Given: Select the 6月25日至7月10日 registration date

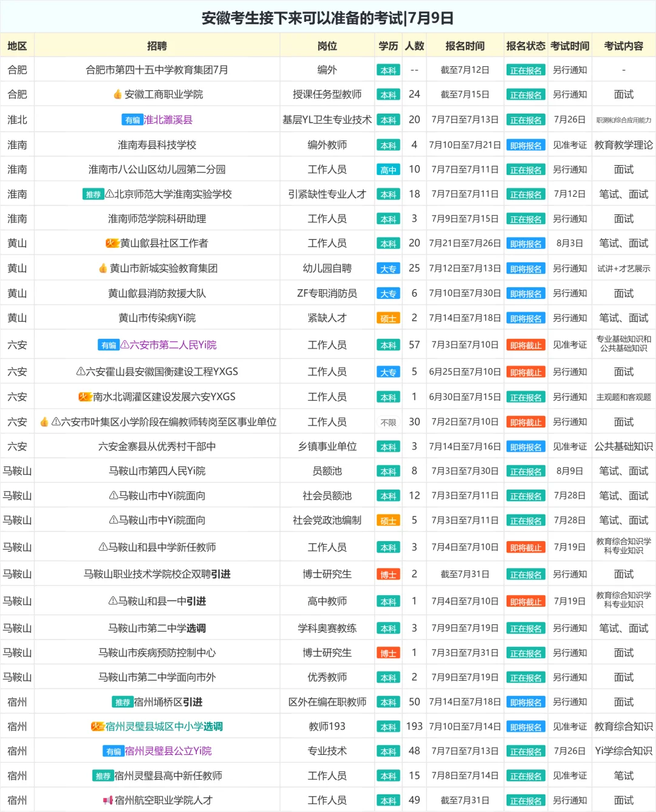Looking at the screenshot, I should tap(465, 372).
